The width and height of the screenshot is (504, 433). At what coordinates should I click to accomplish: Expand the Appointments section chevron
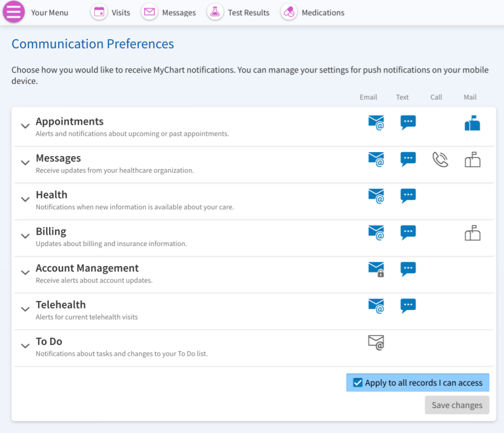[x=25, y=126]
